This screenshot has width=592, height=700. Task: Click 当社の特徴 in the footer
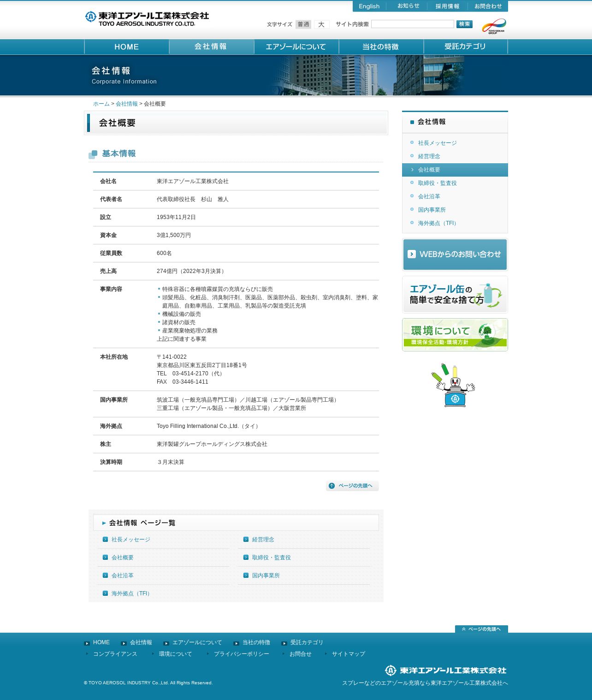(256, 642)
